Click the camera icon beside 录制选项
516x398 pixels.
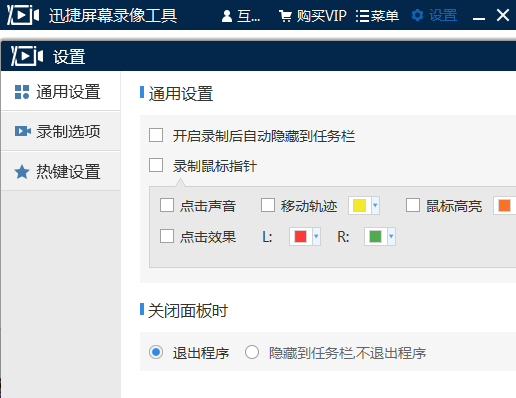[22, 131]
